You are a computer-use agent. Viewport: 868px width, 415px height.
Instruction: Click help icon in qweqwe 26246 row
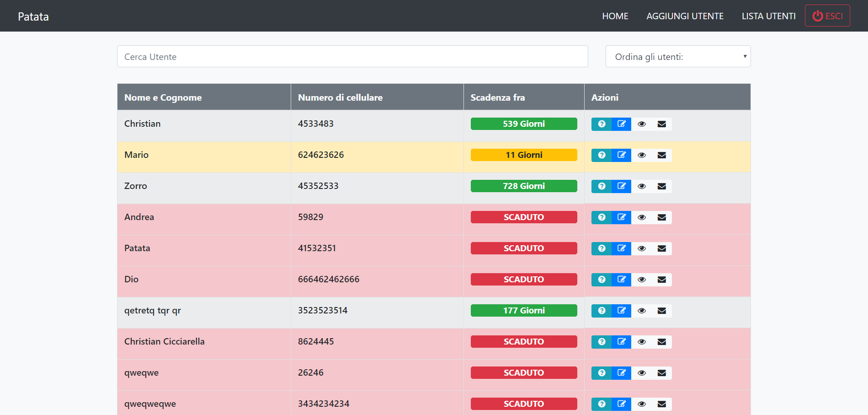[602, 373]
